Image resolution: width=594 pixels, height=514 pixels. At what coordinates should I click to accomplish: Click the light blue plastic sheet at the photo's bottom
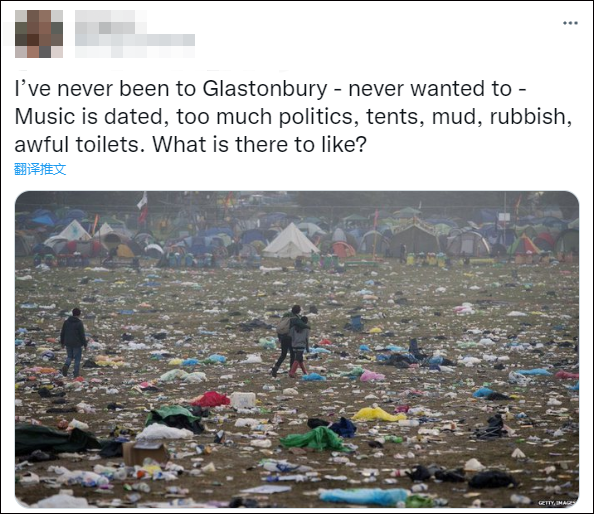[x=364, y=497]
